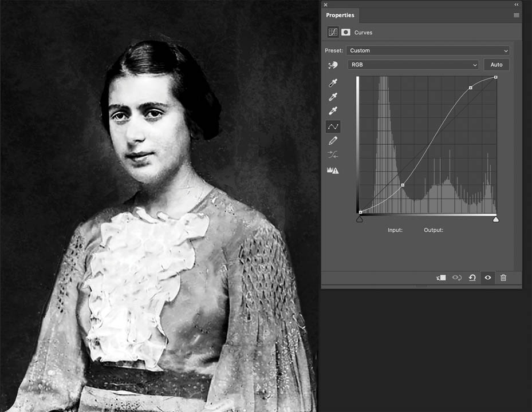Select the pencil draw-curve tool

tap(333, 141)
